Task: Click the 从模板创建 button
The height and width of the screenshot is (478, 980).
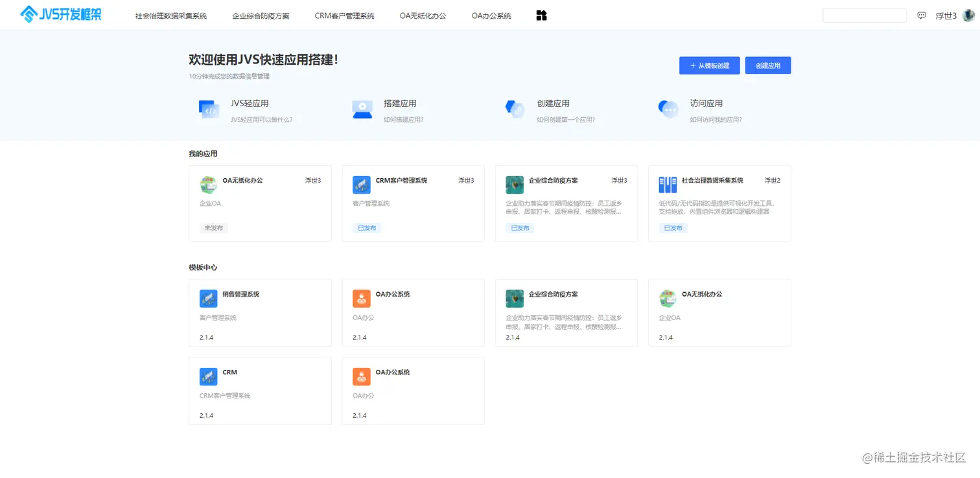Action: (x=710, y=65)
